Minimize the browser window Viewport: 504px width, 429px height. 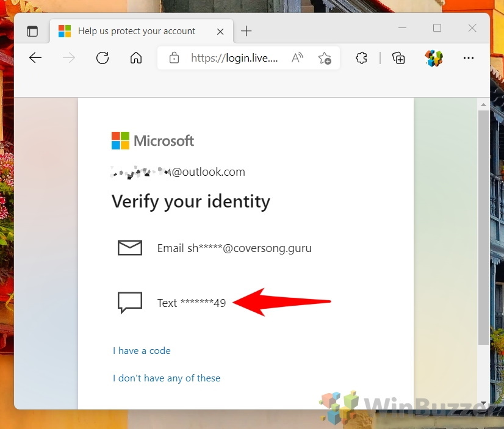[x=403, y=28]
